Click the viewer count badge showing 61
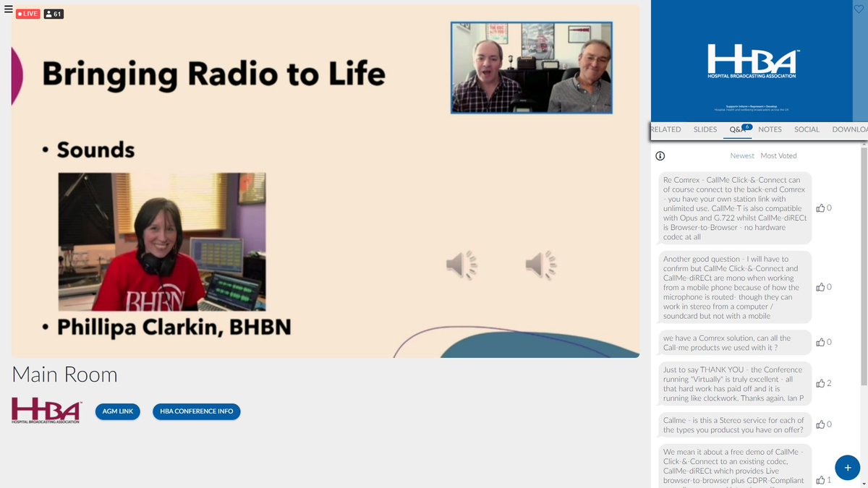 click(53, 14)
